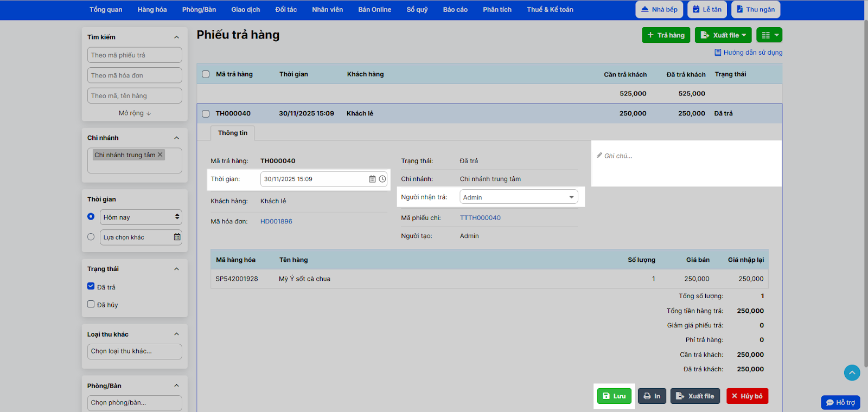Image resolution: width=868 pixels, height=412 pixels.
Task: Tick the checkbox for row TH000040
Action: pyautogui.click(x=206, y=114)
